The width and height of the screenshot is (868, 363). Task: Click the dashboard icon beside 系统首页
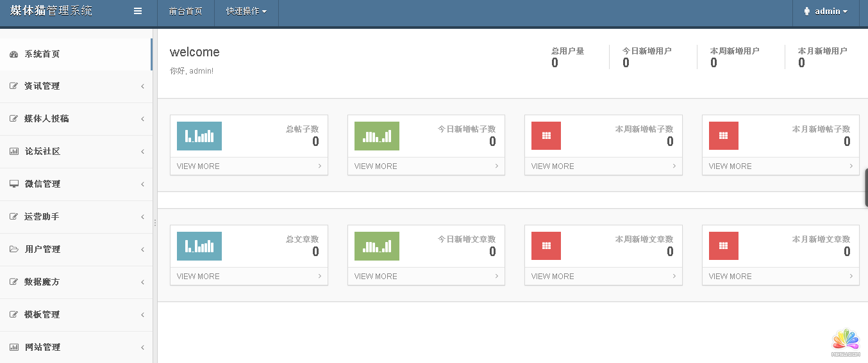point(14,54)
